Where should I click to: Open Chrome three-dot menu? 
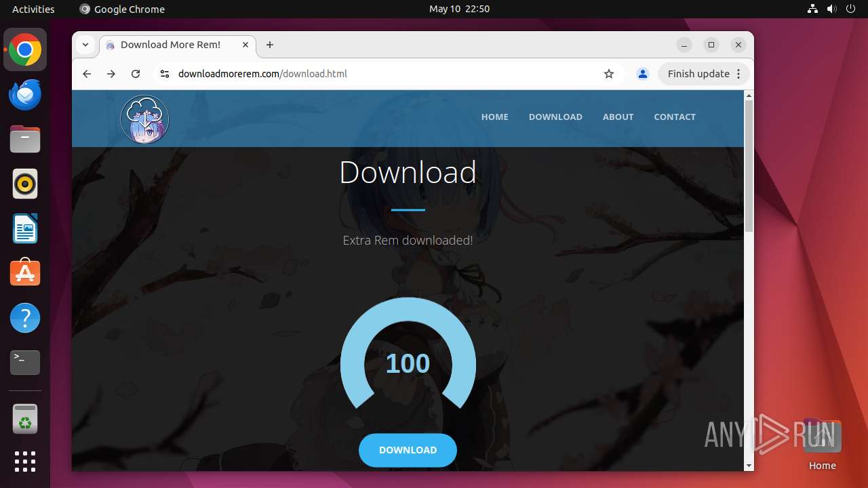coord(739,74)
